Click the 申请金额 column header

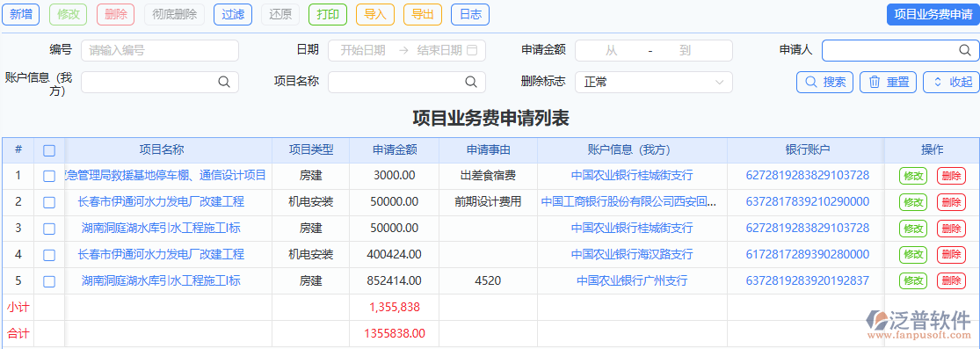[395, 149]
